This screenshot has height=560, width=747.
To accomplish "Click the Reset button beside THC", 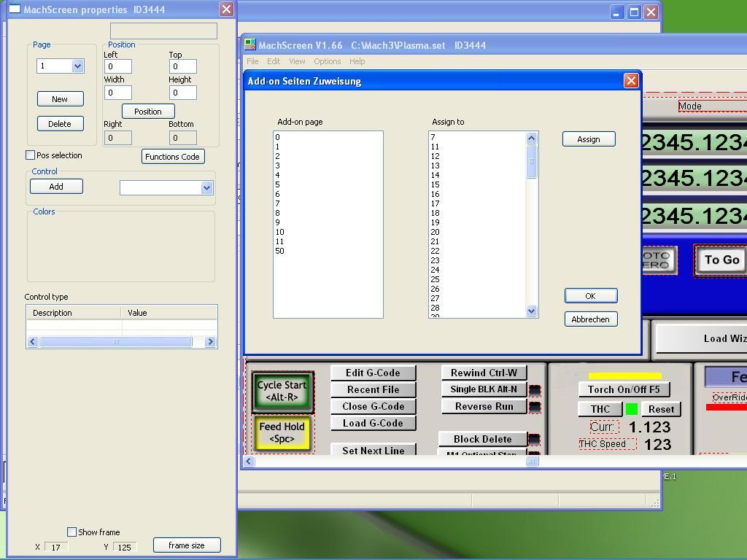I will 661,409.
